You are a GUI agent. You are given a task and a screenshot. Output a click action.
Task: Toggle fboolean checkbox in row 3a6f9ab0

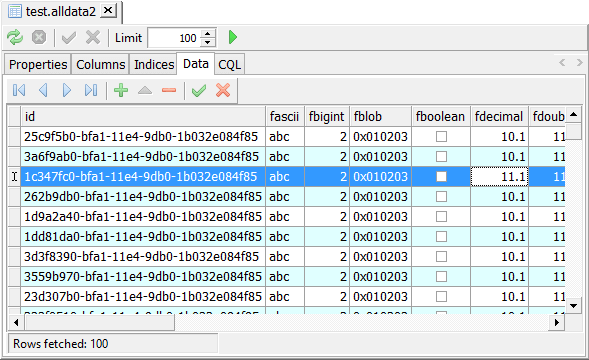[x=441, y=156]
